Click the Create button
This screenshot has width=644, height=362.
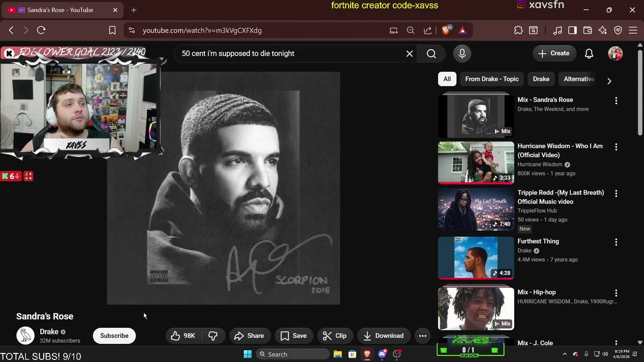coord(554,53)
